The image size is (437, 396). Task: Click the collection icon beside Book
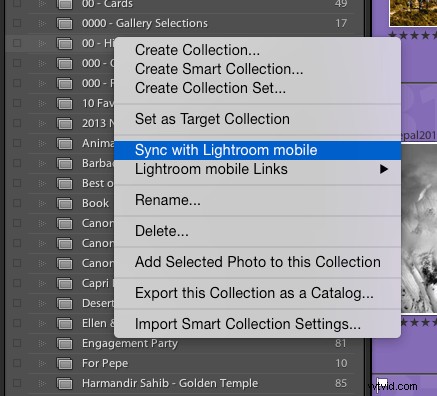[x=64, y=204]
